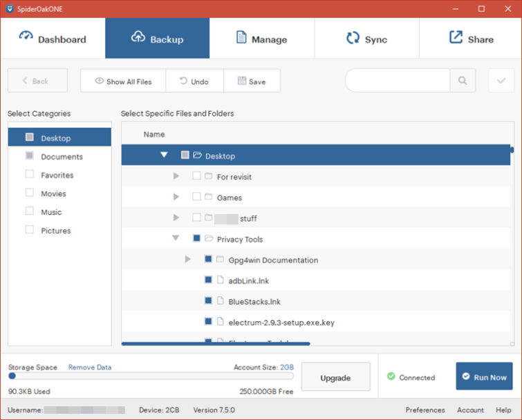Click the magnifying glass search icon

click(463, 80)
